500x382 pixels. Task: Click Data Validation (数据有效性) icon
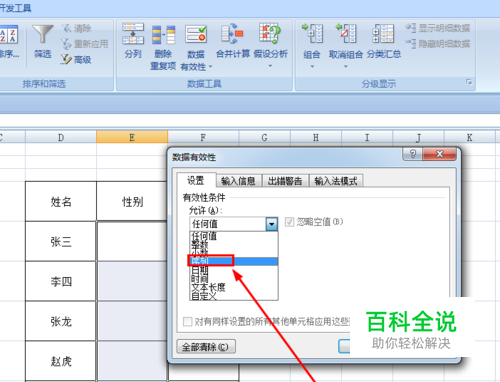tap(196, 34)
